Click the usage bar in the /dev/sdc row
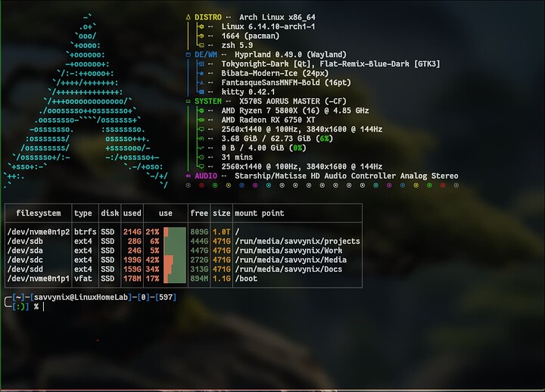 click(x=175, y=260)
